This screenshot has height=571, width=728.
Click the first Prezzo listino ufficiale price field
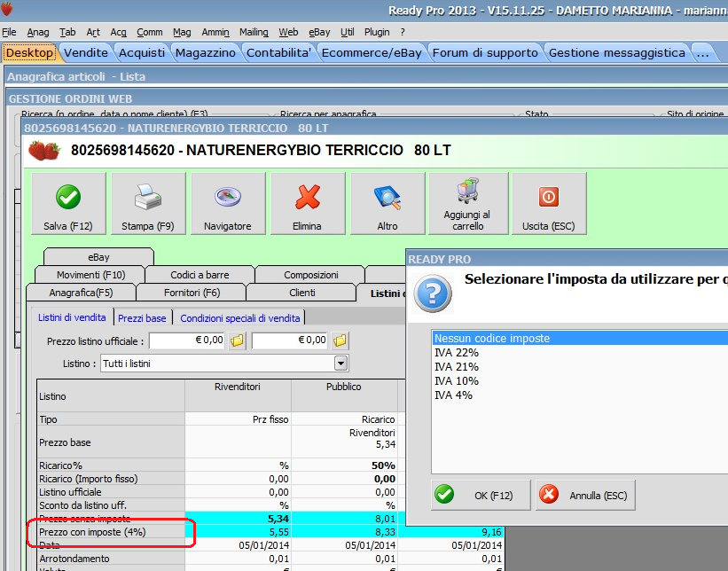click(x=188, y=340)
